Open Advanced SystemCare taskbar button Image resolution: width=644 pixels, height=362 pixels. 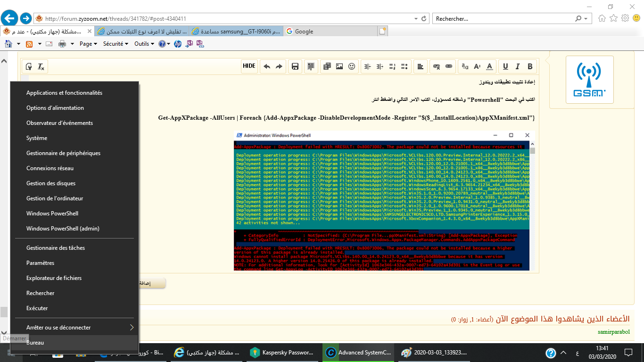pyautogui.click(x=359, y=352)
